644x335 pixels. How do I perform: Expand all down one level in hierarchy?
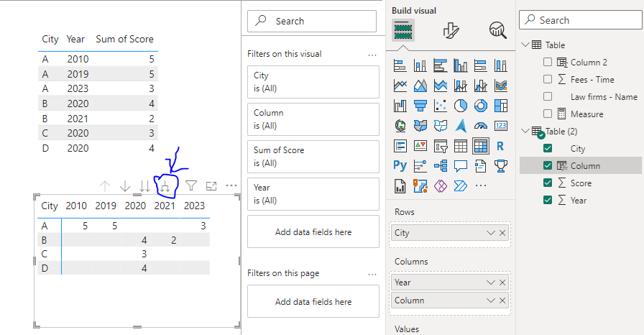coord(165,187)
